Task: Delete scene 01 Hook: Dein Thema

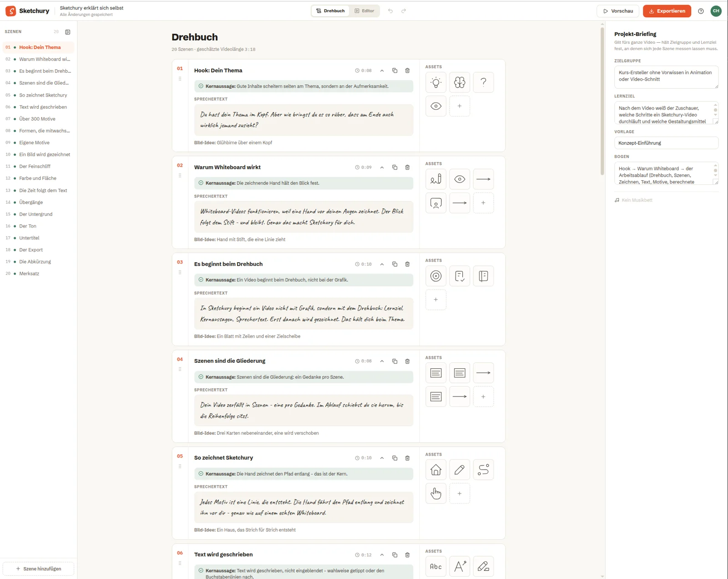Action: [407, 71]
